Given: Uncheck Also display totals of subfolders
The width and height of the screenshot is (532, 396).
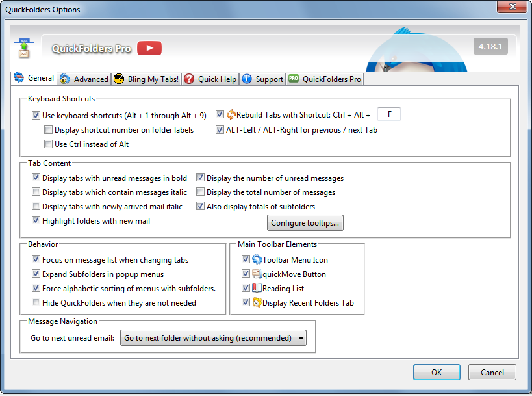Looking at the screenshot, I should 200,206.
